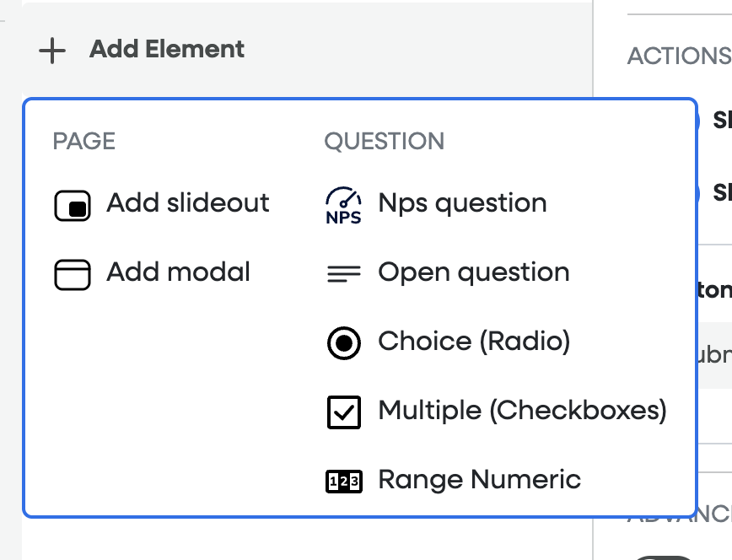Choose the "Choice (Radio)" label
This screenshot has width=732, height=560.
[x=474, y=342]
